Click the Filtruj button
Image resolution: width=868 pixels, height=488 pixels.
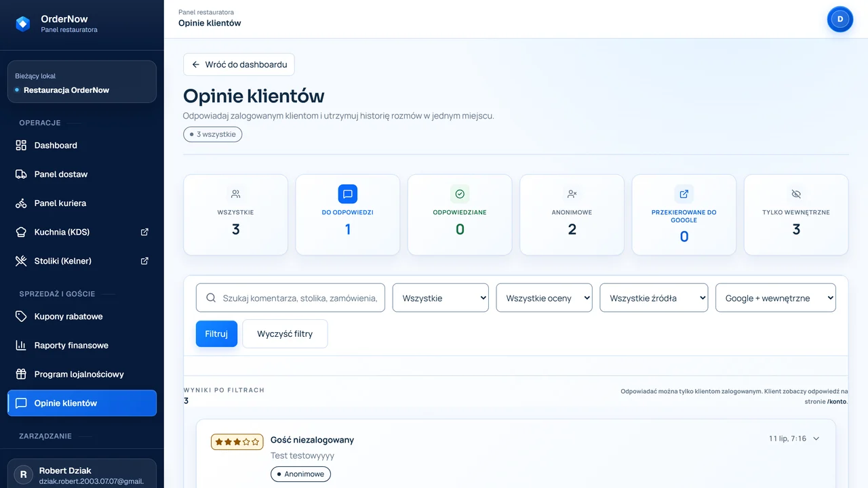pos(216,333)
